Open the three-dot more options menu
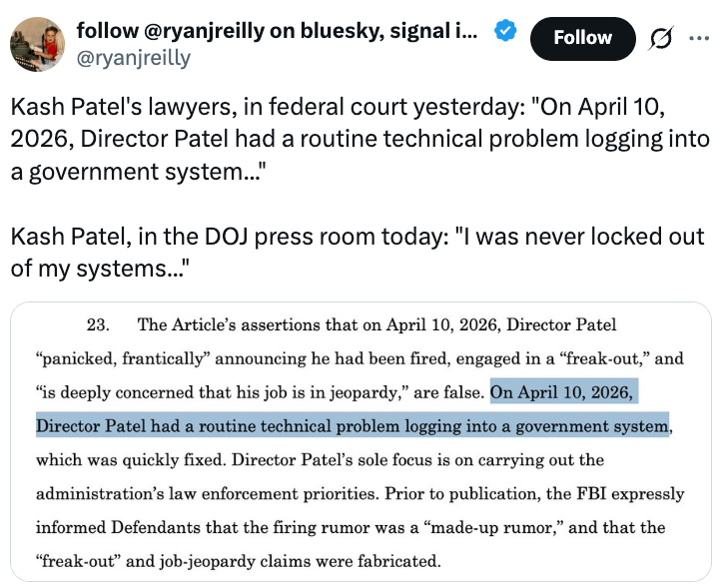Screen dimensions: 728x586 (699, 39)
